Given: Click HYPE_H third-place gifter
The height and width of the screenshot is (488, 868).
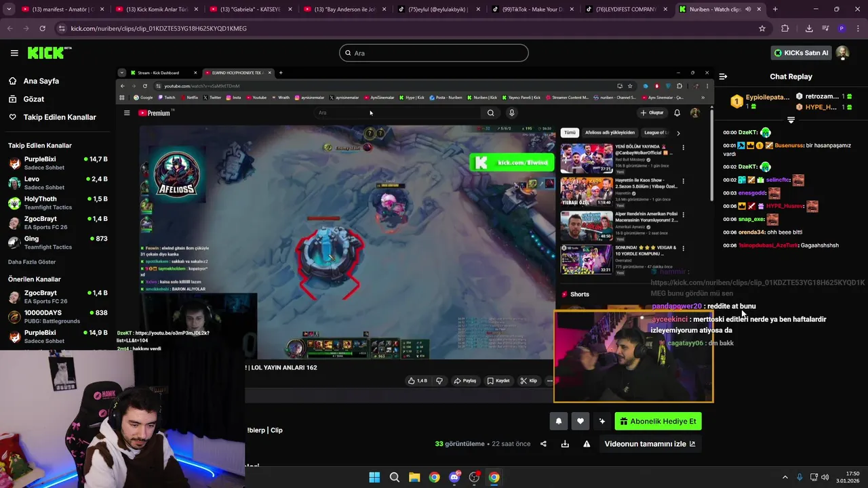Looking at the screenshot, I should click(821, 107).
